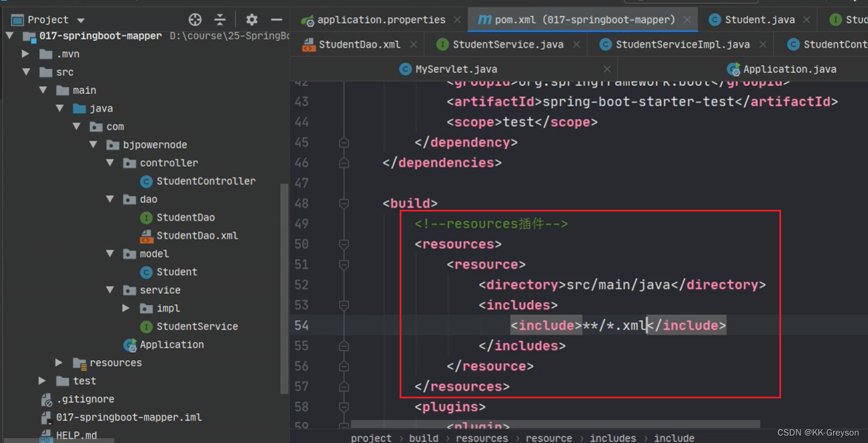
Task: Collapse the bjpowernode package arrow
Action: pos(93,145)
